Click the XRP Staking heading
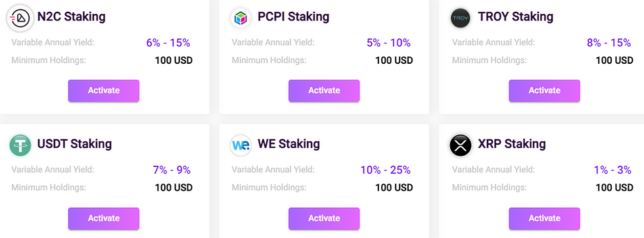The height and width of the screenshot is (238, 644). (512, 144)
